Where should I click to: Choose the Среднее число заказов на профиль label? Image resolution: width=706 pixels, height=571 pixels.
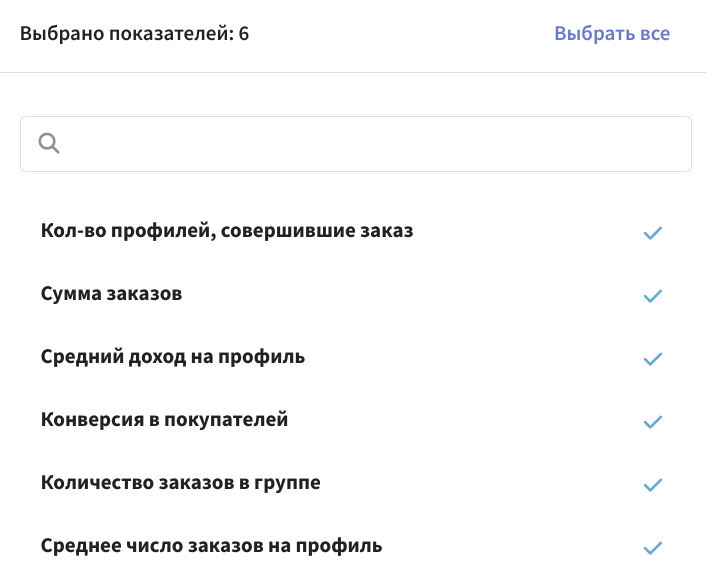[x=212, y=546]
